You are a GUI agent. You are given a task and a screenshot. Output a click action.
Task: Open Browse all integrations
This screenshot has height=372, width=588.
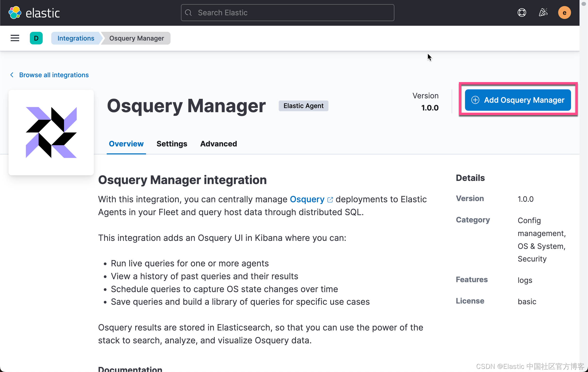pos(54,75)
